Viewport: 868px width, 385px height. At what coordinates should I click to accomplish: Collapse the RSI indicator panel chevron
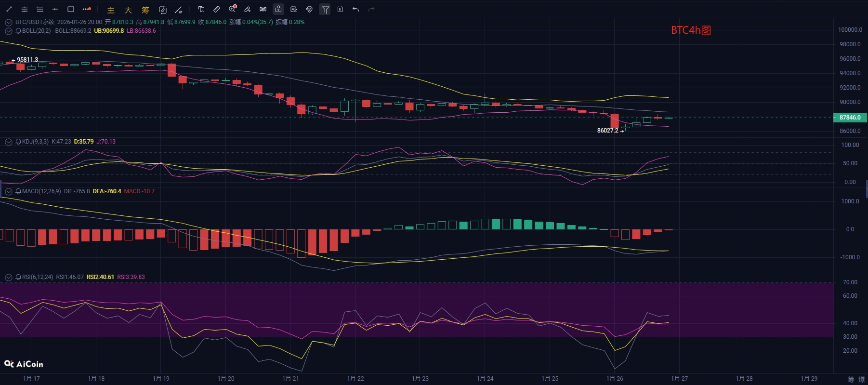tap(9, 277)
